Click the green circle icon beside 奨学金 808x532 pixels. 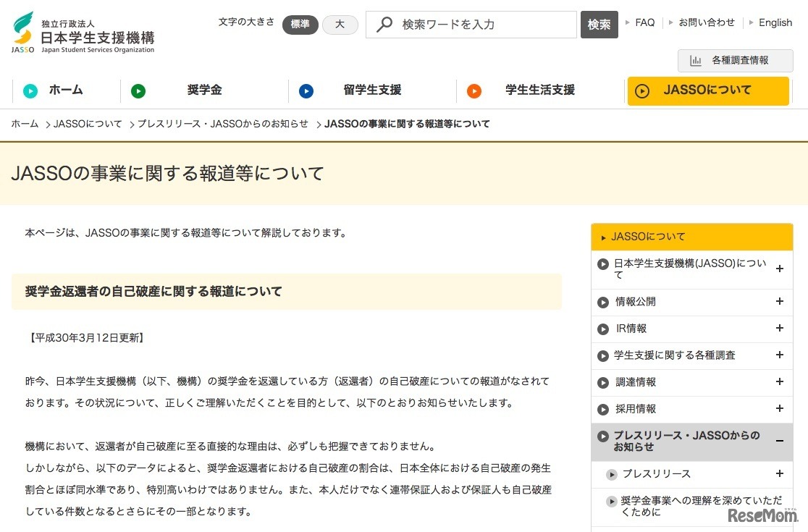point(138,90)
